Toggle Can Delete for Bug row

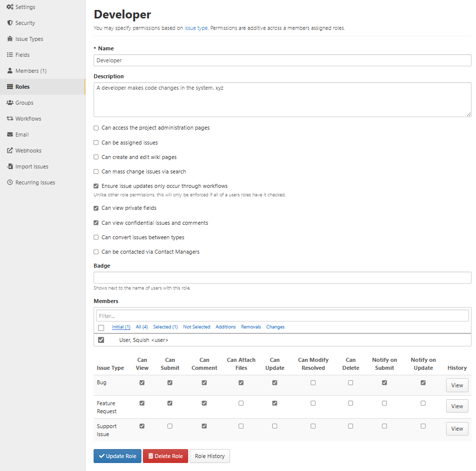(x=351, y=383)
